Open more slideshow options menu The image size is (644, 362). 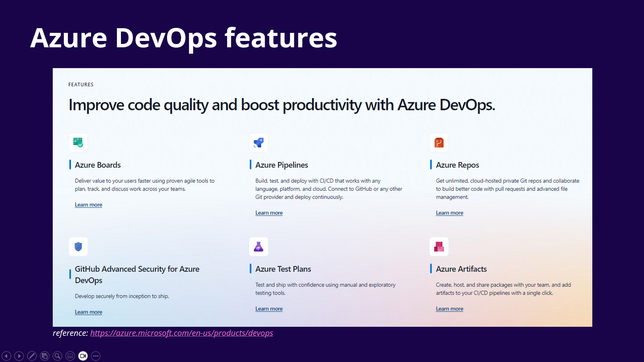[x=96, y=356]
